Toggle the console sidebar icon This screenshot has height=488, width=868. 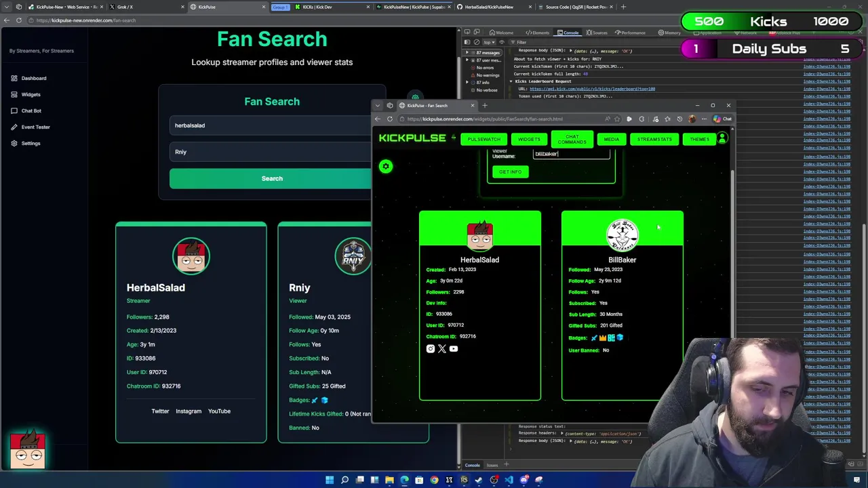click(x=467, y=42)
